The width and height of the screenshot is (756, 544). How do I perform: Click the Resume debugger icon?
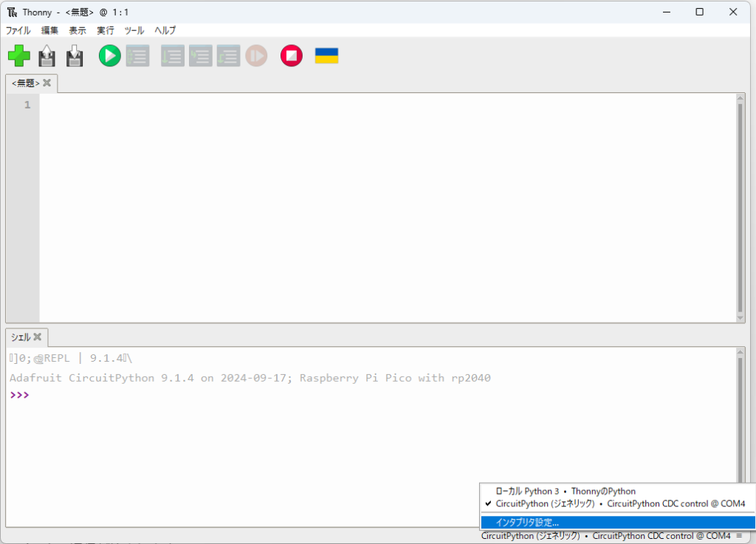(x=256, y=55)
